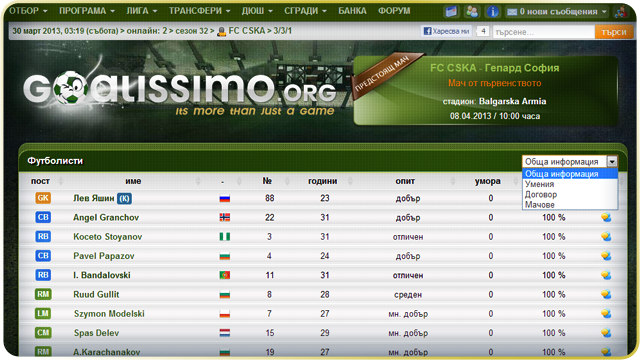
Task: Open the FC CSKA link in breadcrumb
Action: [x=247, y=31]
